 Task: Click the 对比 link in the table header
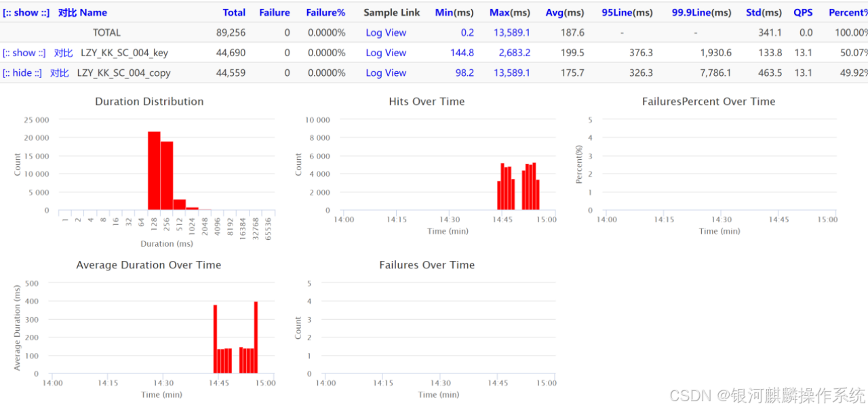67,12
